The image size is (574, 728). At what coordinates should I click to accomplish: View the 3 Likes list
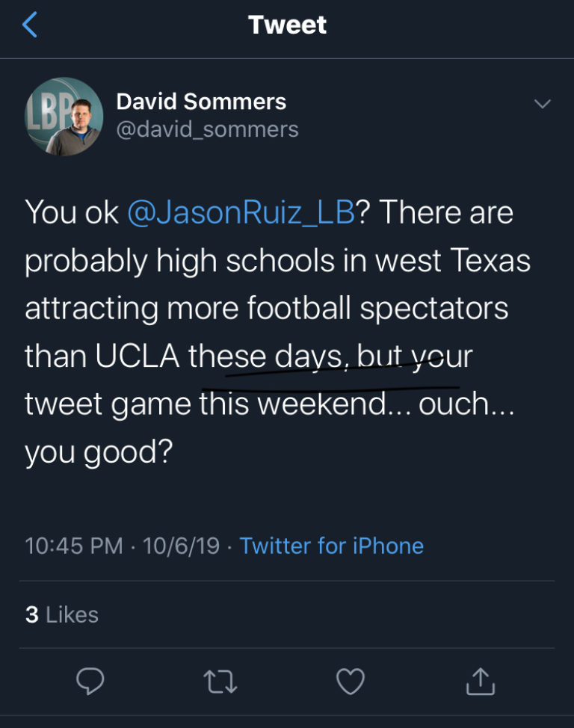(62, 614)
